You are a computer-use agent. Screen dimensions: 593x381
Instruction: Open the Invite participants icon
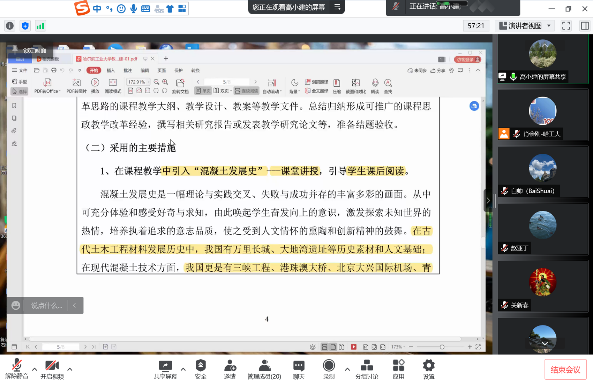click(x=230, y=369)
